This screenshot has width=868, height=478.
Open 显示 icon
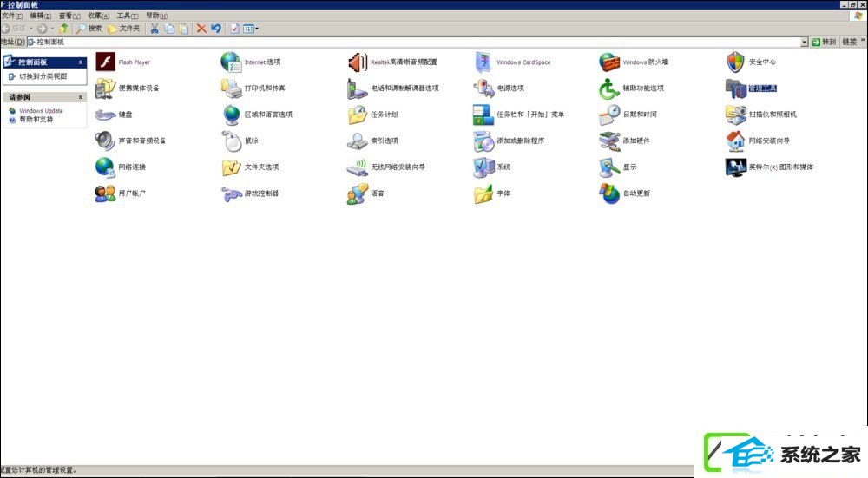coord(609,167)
